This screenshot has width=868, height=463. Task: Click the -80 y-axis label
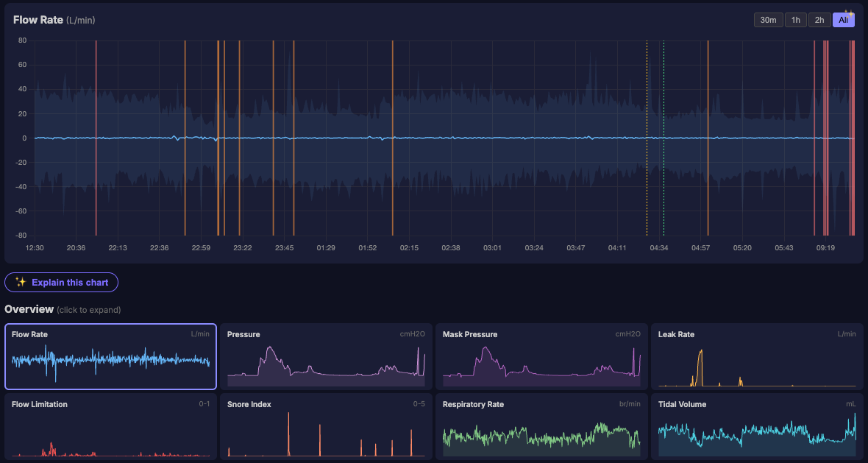[x=21, y=236]
